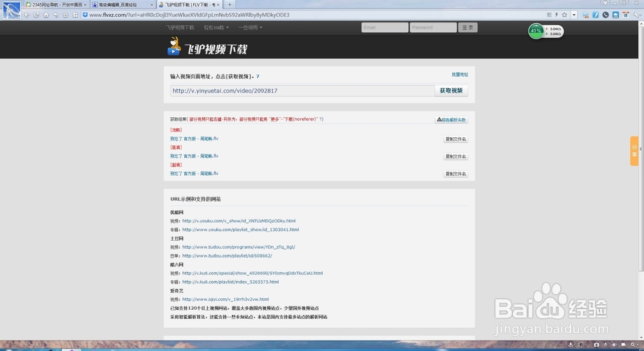Click the undo closed tab icon
Viewport: 644px width, 351px height.
[56, 15]
